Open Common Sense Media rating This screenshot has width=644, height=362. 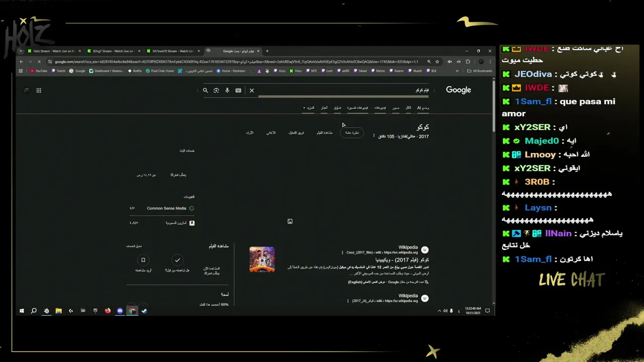(x=162, y=208)
